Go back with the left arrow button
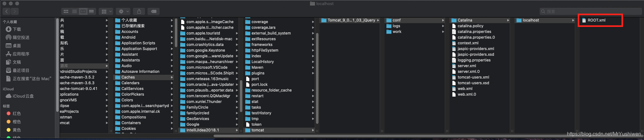This screenshot has height=140, width=644. tap(7, 11)
